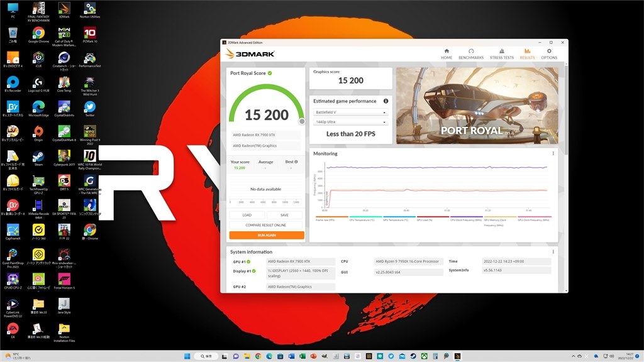This screenshot has width=644, height=362.
Task: Click the AMD Radeon RX 7900 XTX field under the score
Action: [x=265, y=135]
